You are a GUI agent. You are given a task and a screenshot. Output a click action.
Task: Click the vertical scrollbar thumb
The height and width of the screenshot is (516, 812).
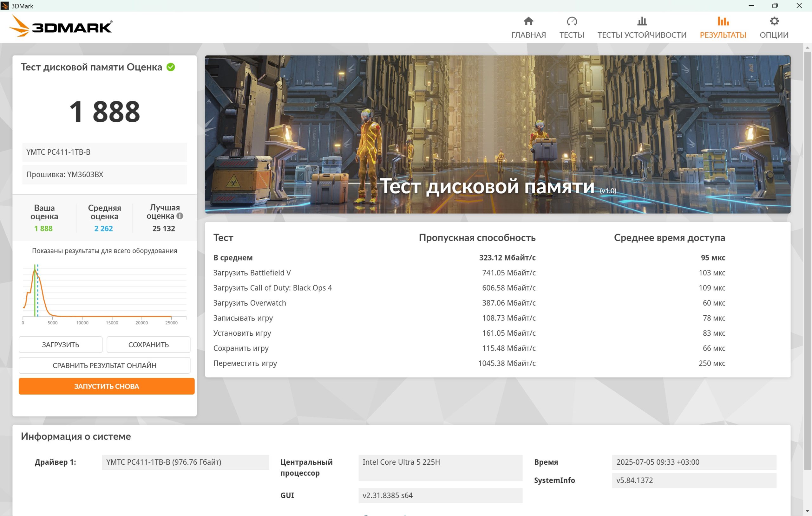807,261
